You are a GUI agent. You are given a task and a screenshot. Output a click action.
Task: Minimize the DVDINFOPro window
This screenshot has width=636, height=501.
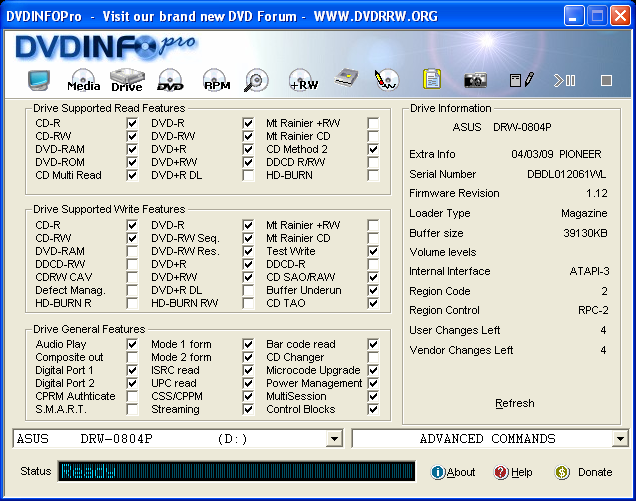tap(574, 16)
